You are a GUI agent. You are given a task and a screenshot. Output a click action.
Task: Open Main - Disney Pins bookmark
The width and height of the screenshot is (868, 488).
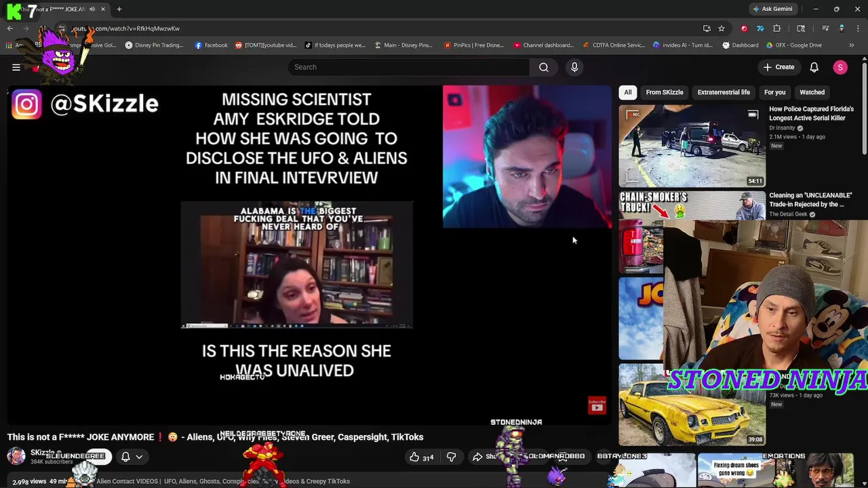[x=403, y=45]
